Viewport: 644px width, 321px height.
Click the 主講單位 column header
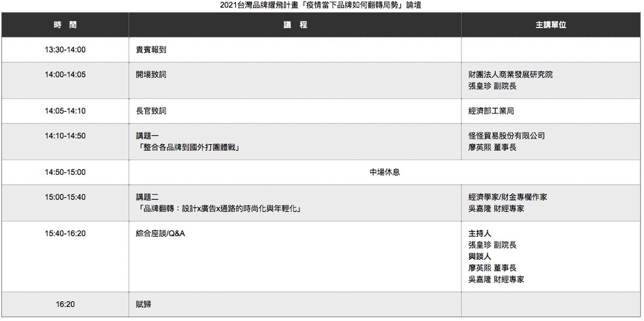click(550, 25)
